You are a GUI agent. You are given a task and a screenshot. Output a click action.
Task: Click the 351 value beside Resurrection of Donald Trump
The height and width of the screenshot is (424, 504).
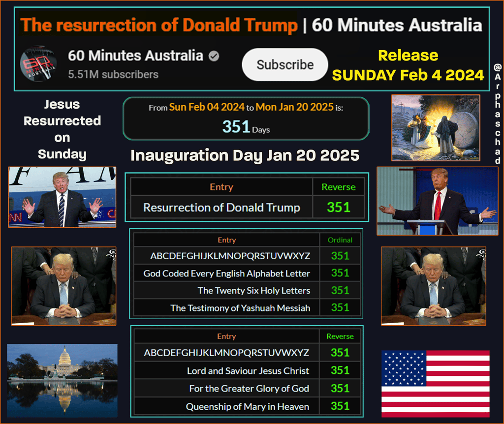(339, 208)
